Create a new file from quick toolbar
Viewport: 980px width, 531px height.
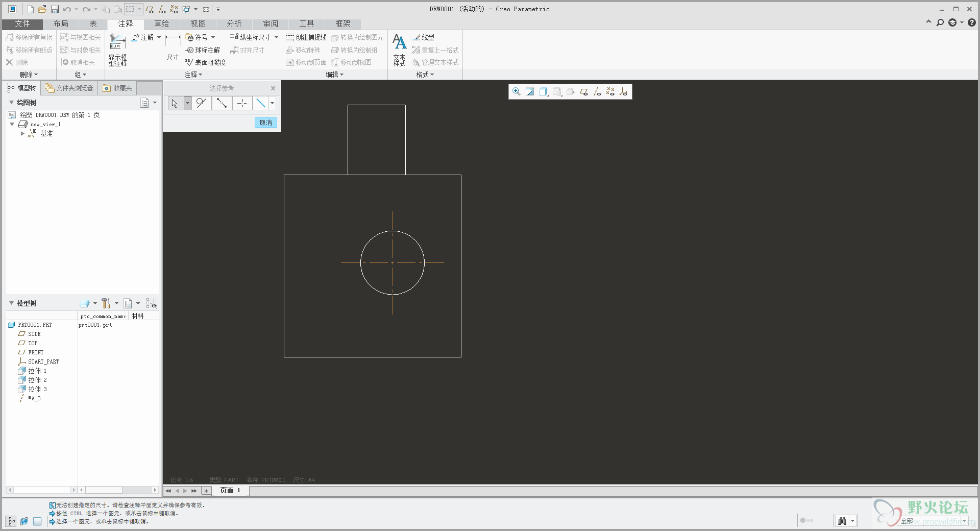(30, 9)
